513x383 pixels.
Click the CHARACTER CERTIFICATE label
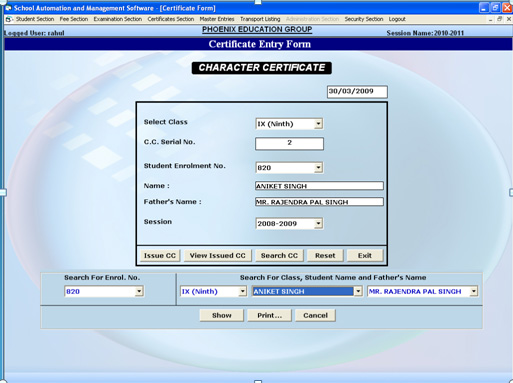tap(262, 68)
